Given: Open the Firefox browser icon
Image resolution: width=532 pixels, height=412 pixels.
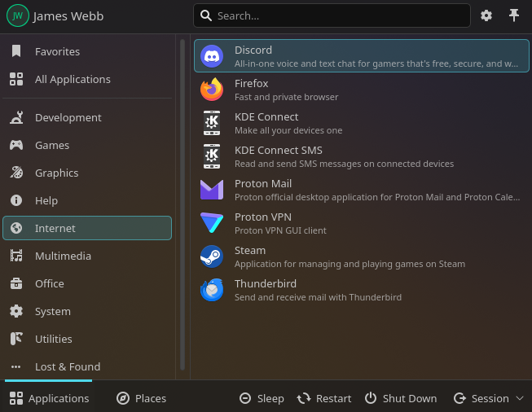Looking at the screenshot, I should click(212, 90).
